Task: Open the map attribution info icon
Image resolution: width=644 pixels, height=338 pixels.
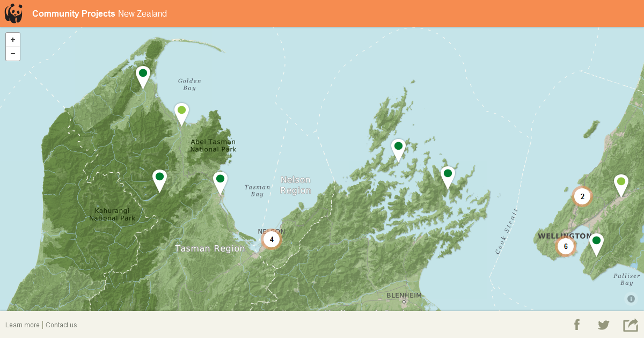Action: pos(631,298)
